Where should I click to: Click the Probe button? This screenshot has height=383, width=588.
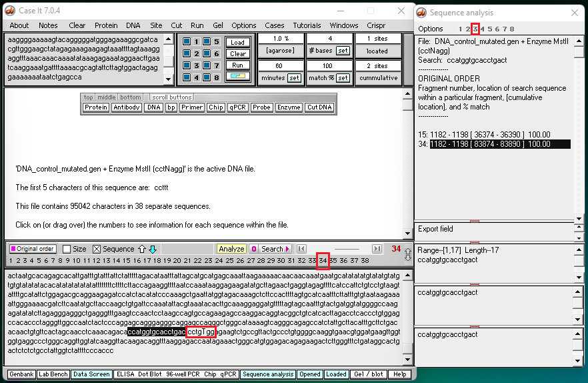pyautogui.click(x=261, y=107)
